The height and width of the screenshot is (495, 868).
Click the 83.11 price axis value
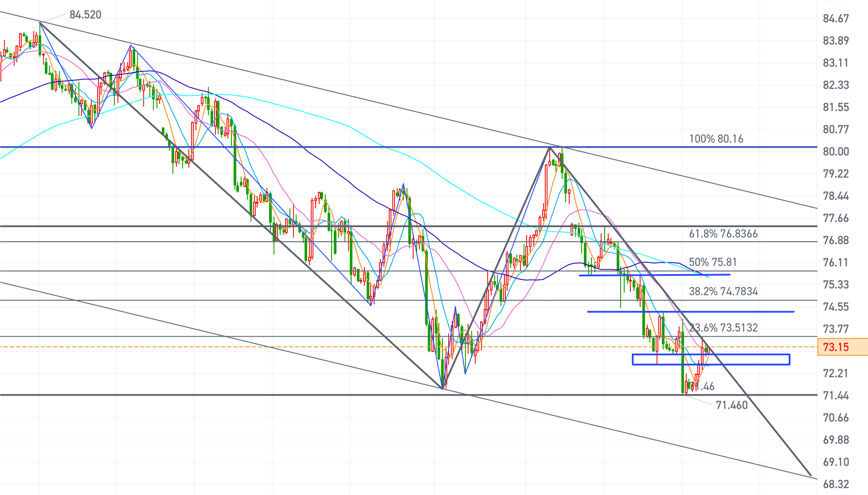(836, 63)
